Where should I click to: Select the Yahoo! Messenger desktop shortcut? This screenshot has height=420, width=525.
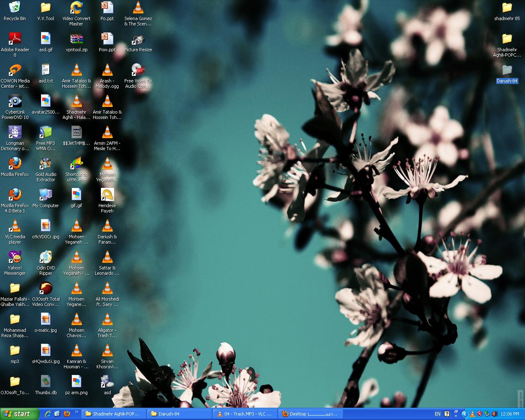[x=15, y=257]
